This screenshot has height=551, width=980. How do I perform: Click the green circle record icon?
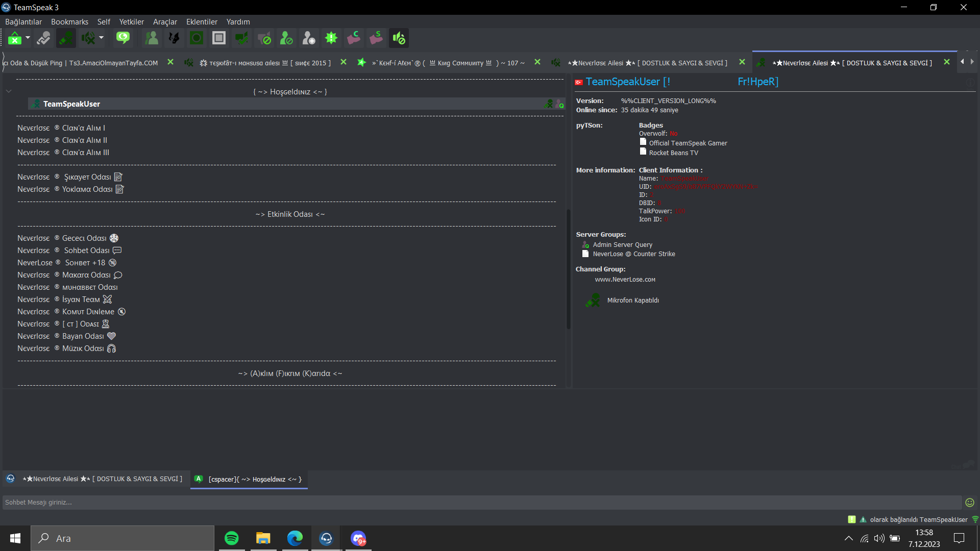coord(197,38)
